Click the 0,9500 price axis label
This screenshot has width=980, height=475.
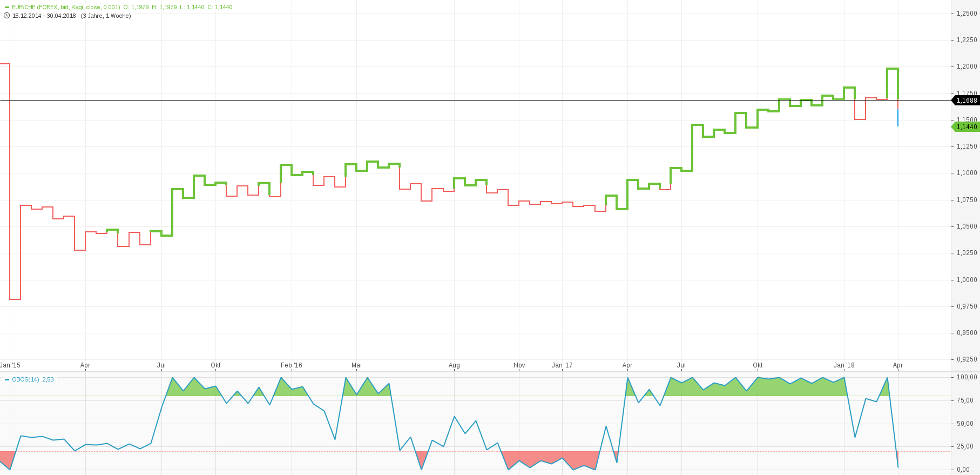(967, 333)
